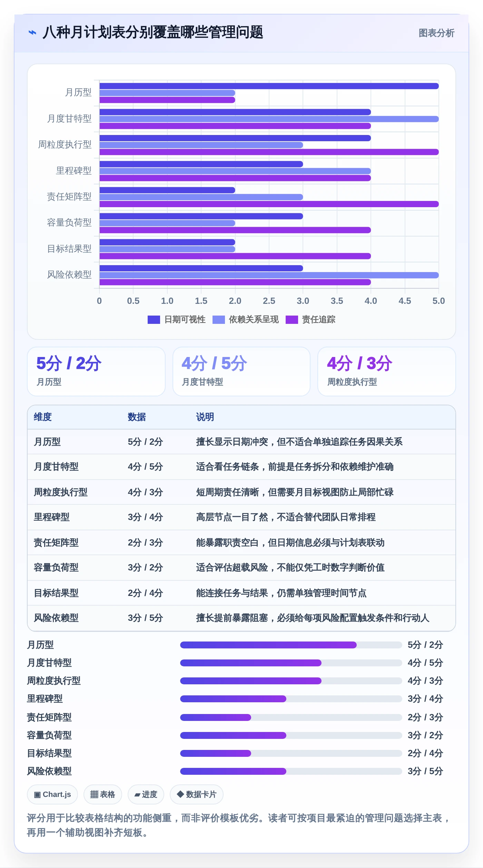Click the 责任矩阵型 y-axis label in the chart
Screen dimensions: 483x868
69,197
